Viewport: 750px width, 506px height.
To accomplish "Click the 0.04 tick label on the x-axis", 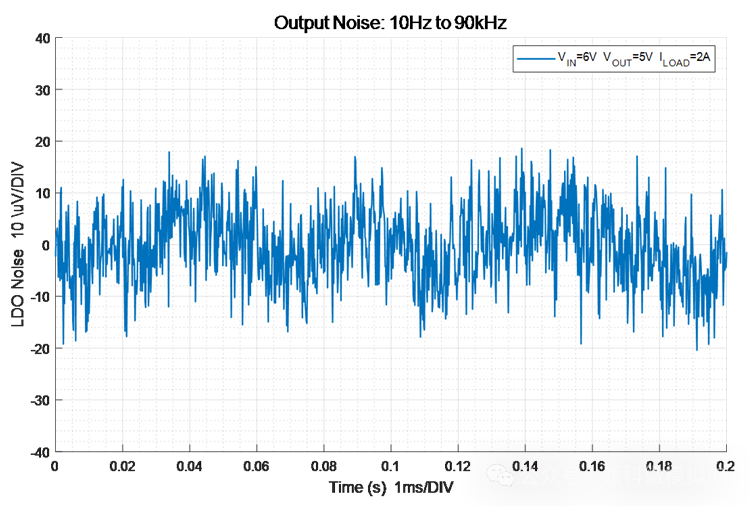I will pyautogui.click(x=189, y=466).
